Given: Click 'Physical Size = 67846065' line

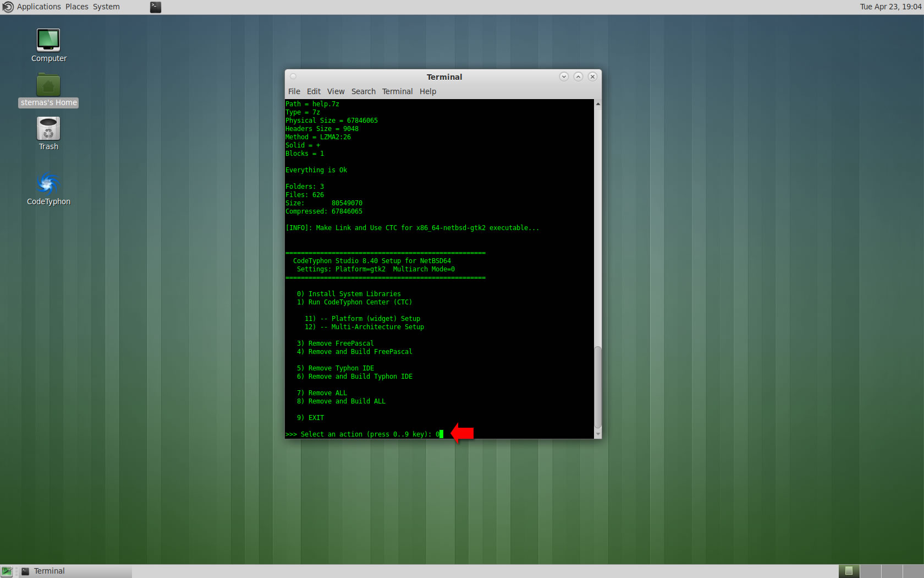Looking at the screenshot, I should click(332, 121).
